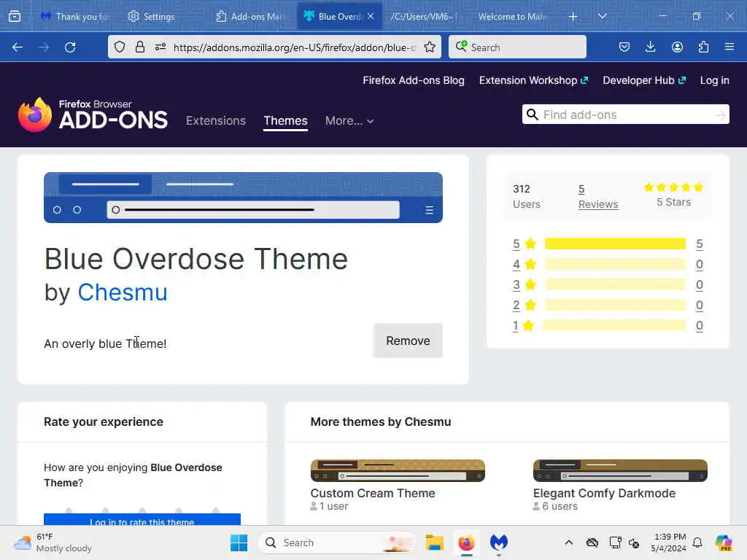Open the clock showing 1:39 PM

coord(669,542)
